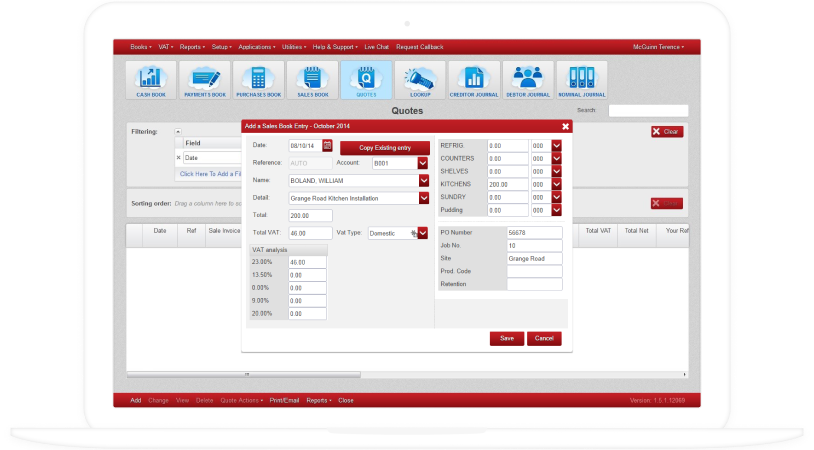Open McGuinn Terence user menu
The width and height of the screenshot is (814, 450).
(658, 47)
